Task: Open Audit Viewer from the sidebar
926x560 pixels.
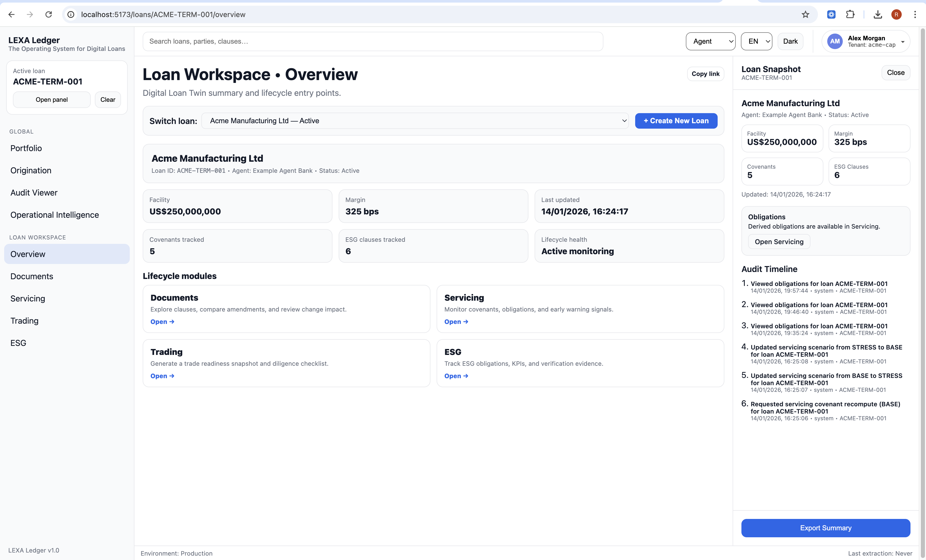Action: pos(34,192)
